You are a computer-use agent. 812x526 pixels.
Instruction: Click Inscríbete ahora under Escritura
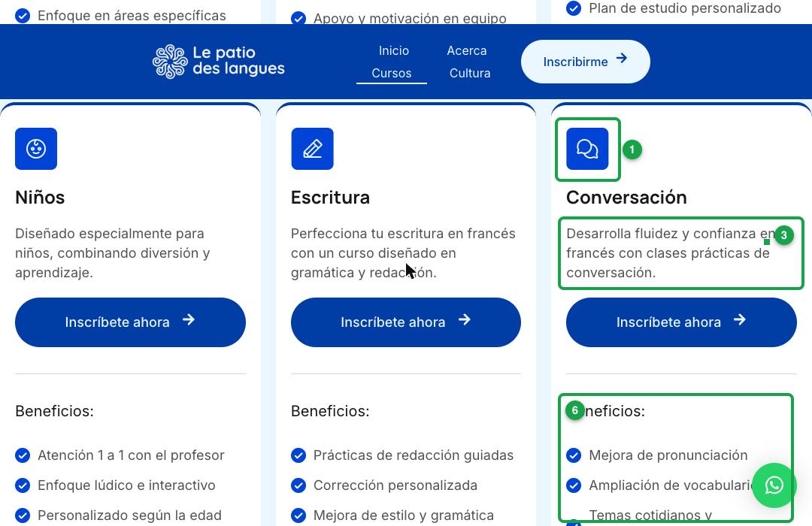click(x=406, y=322)
